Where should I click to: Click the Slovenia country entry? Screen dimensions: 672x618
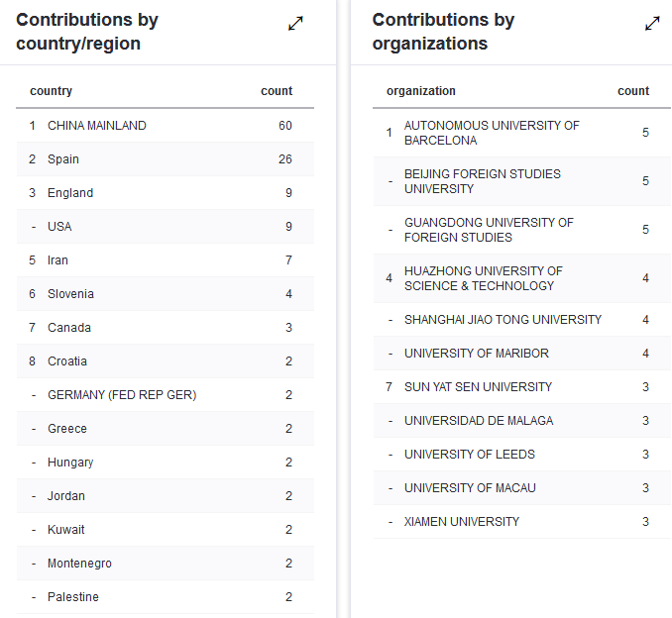(x=70, y=294)
